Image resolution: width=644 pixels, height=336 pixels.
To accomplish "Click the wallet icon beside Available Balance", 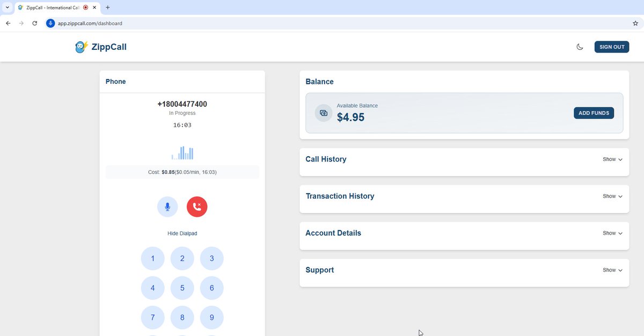I will pyautogui.click(x=324, y=113).
